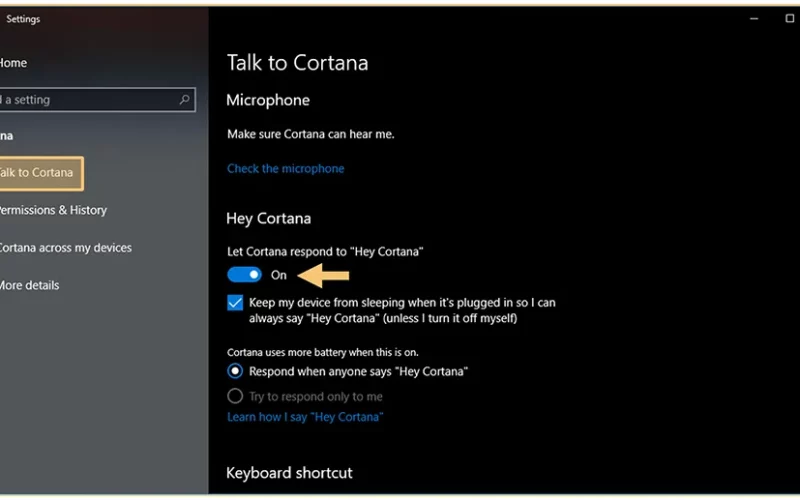Click the Make sure Cortana can hear me text

click(x=311, y=134)
